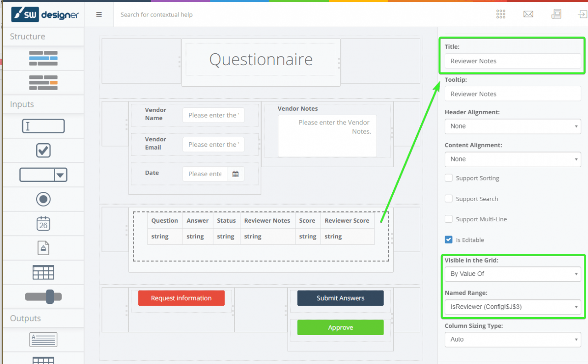Click the apps grid icon at top right

[x=500, y=14]
